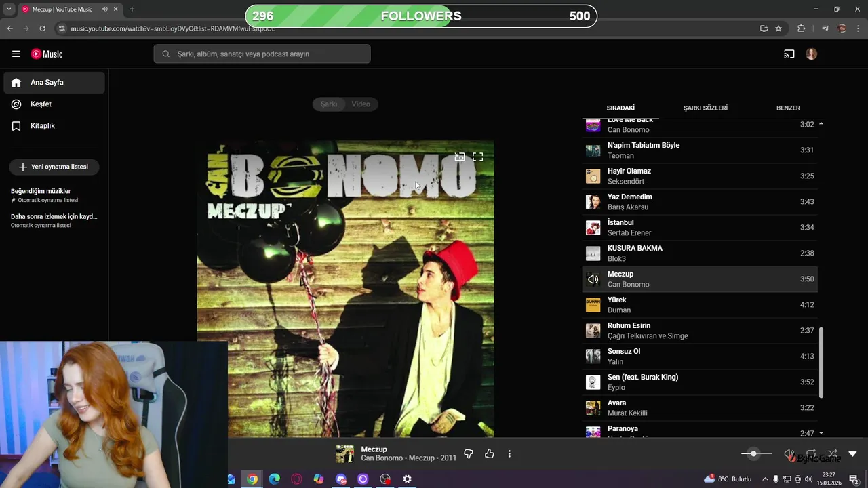This screenshot has width=868, height=488.
Task: Click the plus icon for new playlist
Action: point(23,167)
